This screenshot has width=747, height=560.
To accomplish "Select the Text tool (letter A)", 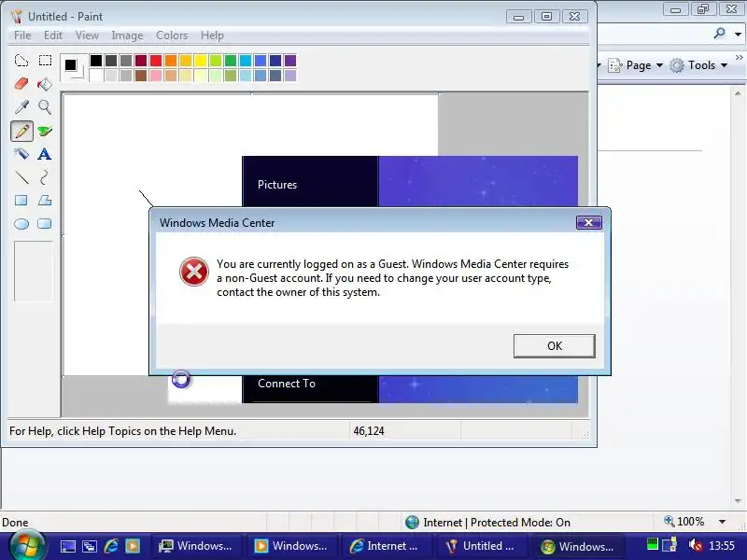I will tap(45, 154).
